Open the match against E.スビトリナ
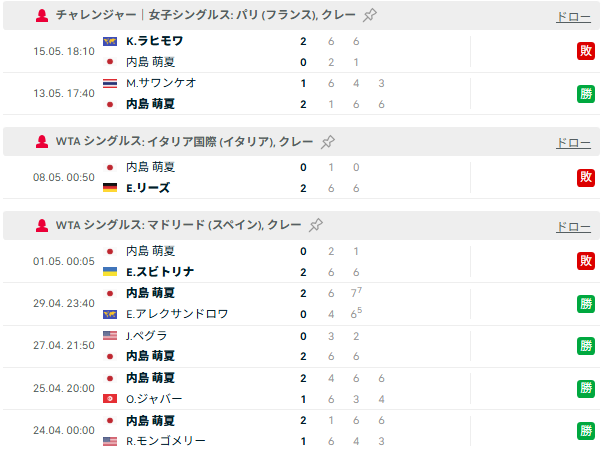The height and width of the screenshot is (452, 605). coord(301,262)
